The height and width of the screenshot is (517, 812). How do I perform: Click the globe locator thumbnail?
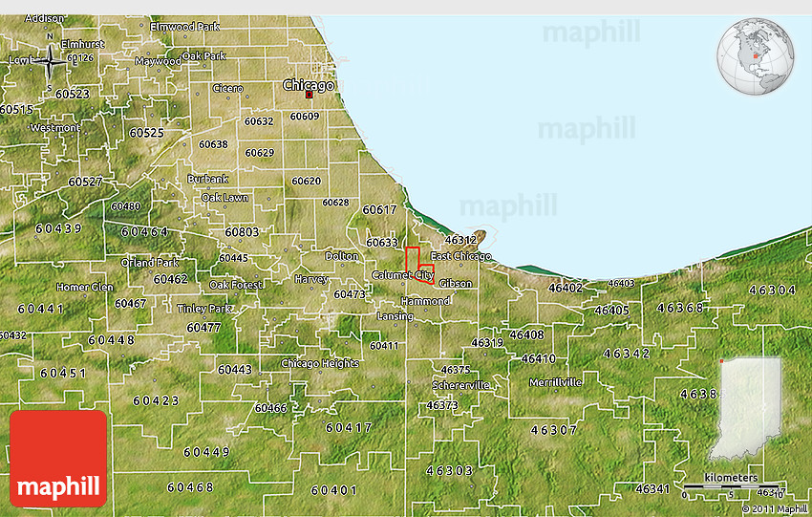pyautogui.click(x=756, y=55)
